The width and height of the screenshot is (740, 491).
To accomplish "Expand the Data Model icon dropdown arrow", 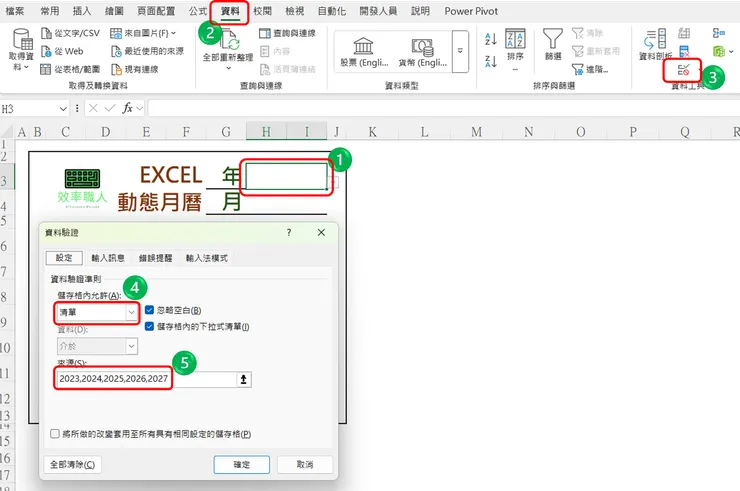I will 731,51.
